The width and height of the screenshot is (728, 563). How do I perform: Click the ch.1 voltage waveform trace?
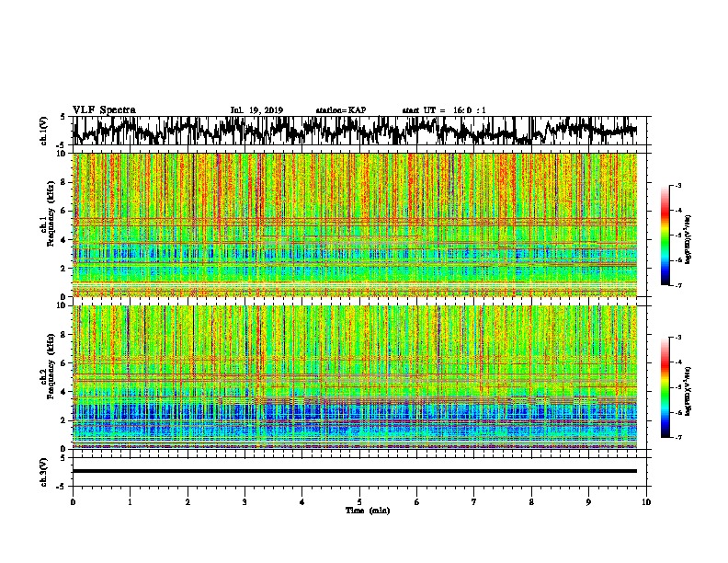(x=355, y=131)
